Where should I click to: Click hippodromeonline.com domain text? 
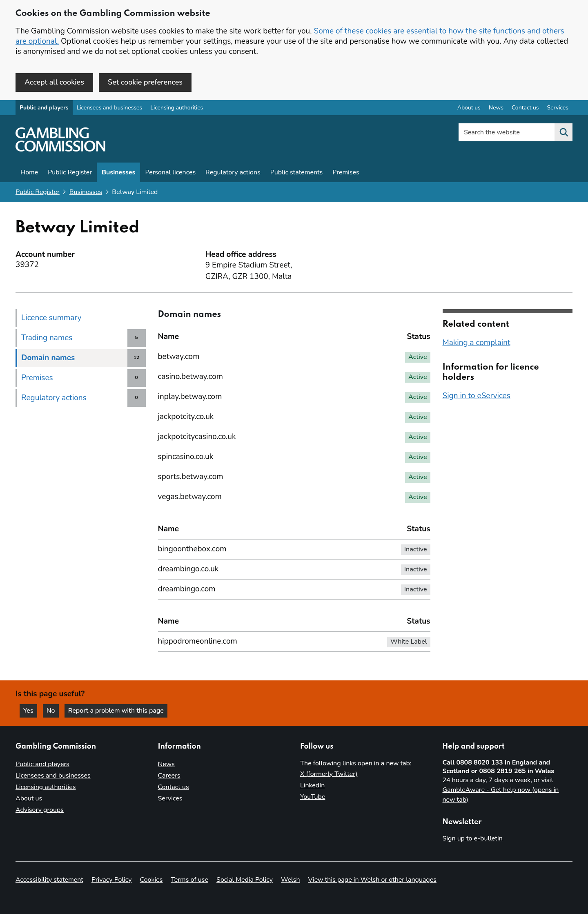pyautogui.click(x=197, y=641)
